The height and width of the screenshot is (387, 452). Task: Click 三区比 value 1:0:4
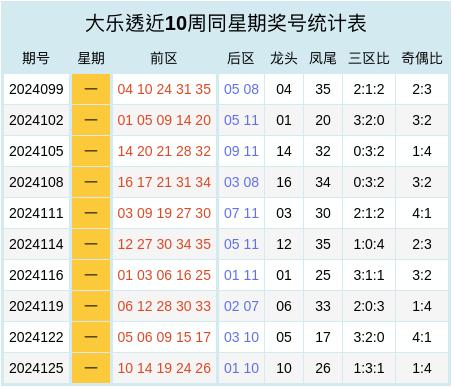[x=369, y=244]
